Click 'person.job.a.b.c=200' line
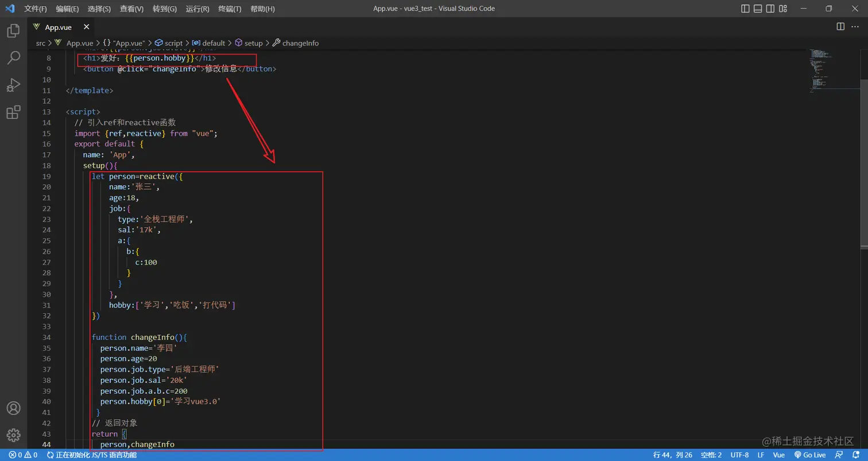This screenshot has width=868, height=461. (144, 390)
